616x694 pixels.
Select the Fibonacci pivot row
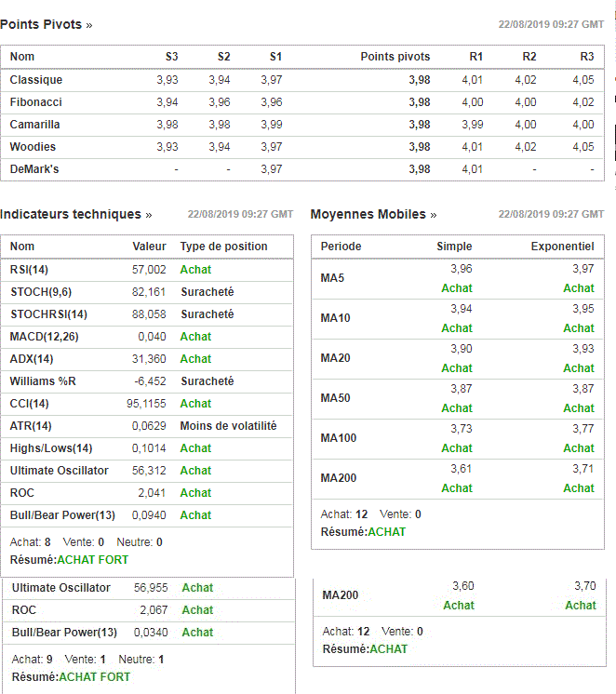tap(302, 102)
